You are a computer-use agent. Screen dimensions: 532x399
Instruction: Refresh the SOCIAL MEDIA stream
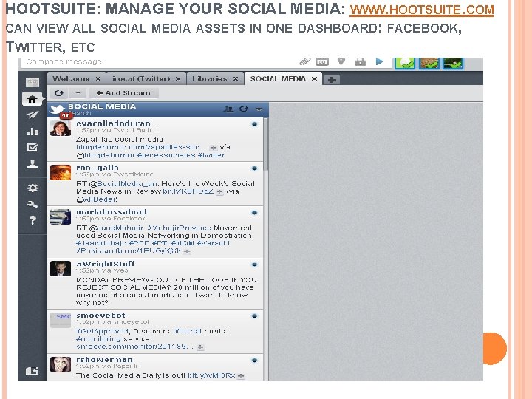point(244,109)
